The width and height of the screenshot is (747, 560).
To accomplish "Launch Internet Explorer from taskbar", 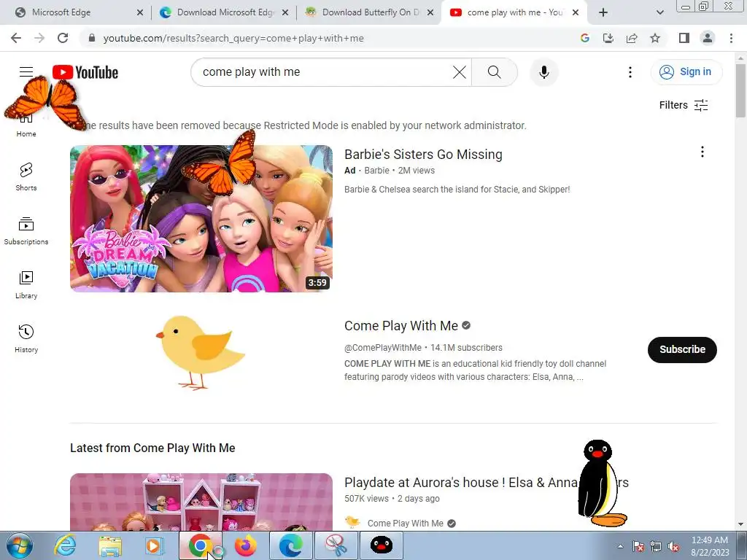I will click(64, 545).
